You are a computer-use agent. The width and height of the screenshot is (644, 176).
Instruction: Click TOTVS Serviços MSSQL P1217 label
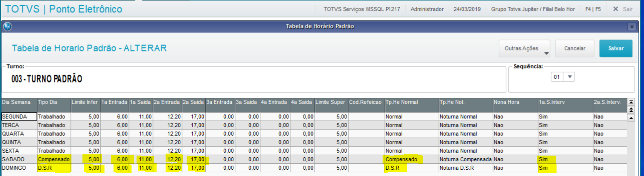(362, 9)
